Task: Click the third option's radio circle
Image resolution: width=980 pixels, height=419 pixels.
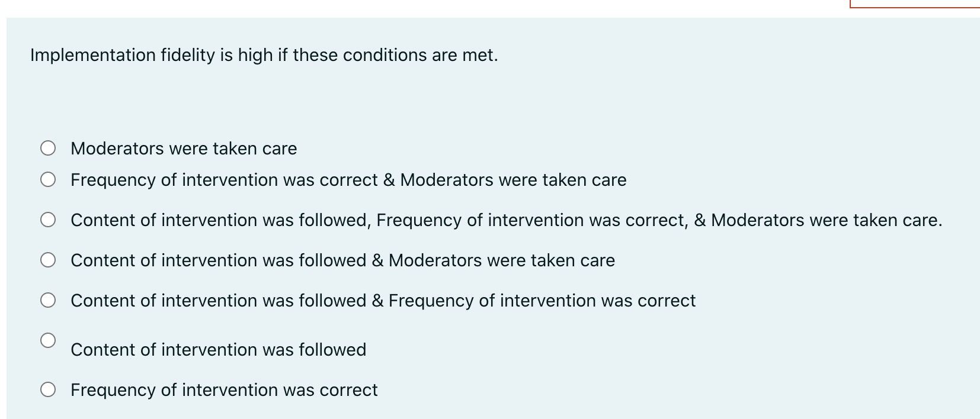Action: pyautogui.click(x=49, y=220)
